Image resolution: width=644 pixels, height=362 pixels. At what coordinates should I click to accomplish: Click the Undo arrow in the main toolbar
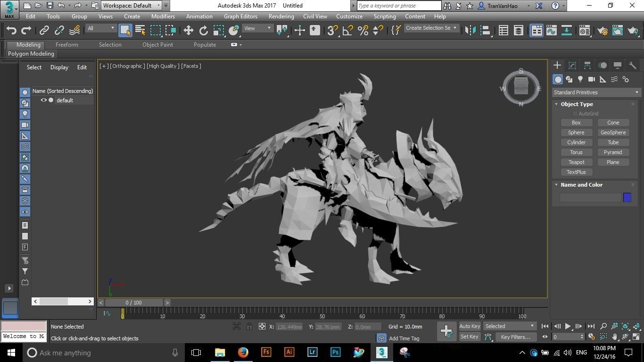click(x=11, y=30)
